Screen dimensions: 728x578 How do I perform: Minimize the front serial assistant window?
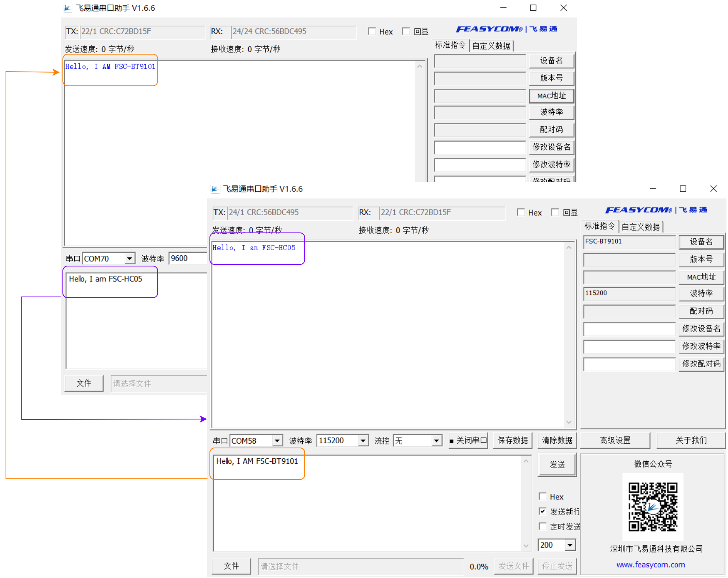[653, 189]
